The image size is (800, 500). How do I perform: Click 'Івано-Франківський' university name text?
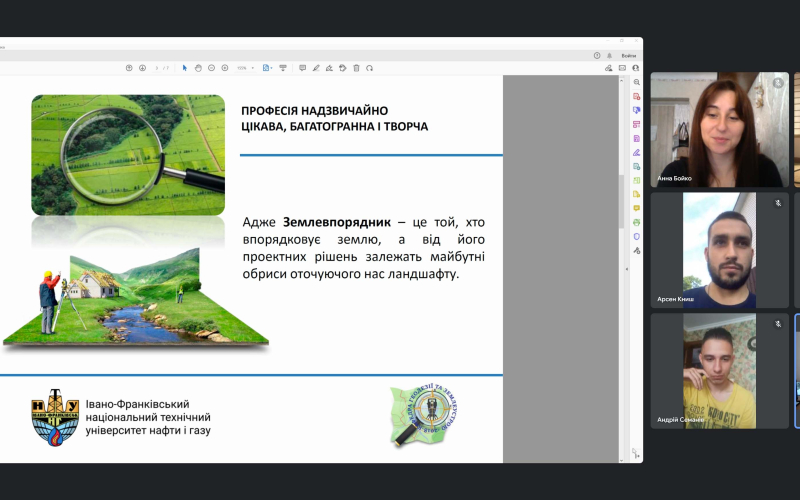coord(137,404)
